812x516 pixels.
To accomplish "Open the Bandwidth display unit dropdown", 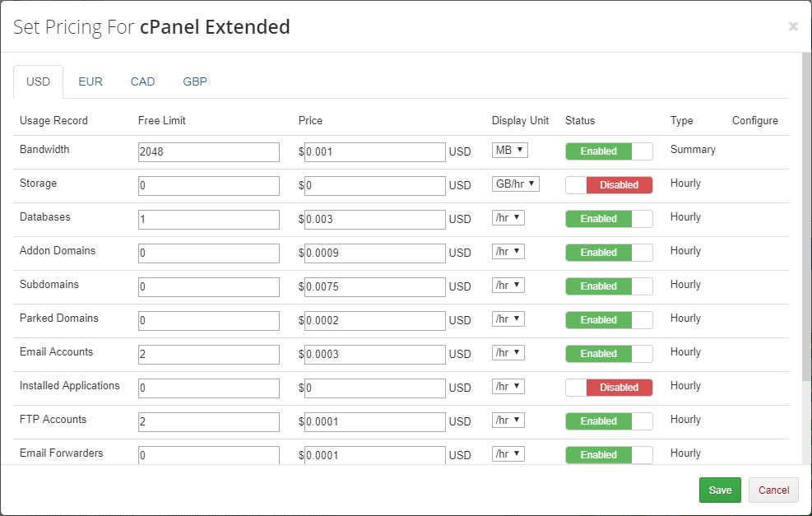I will click(510, 150).
